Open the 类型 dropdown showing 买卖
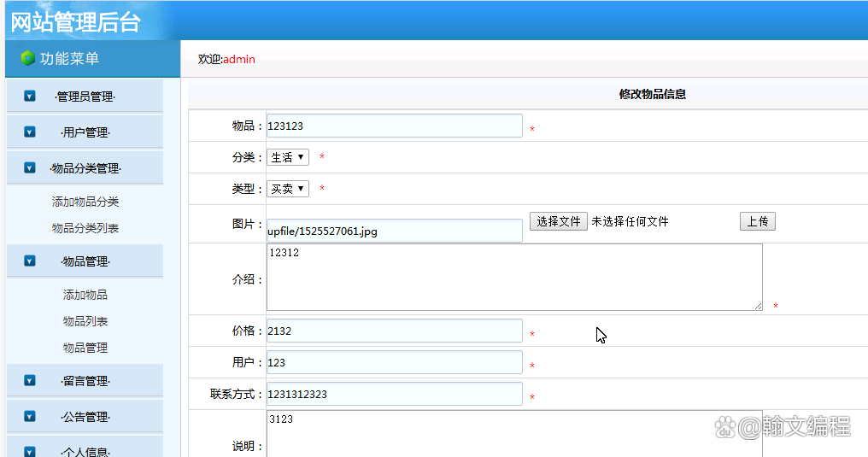The height and width of the screenshot is (457, 868). coord(288,189)
